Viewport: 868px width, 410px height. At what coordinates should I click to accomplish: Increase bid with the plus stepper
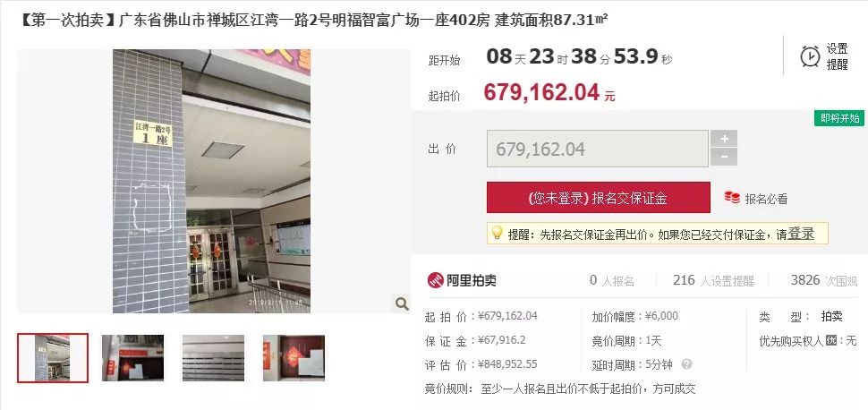pyautogui.click(x=724, y=139)
